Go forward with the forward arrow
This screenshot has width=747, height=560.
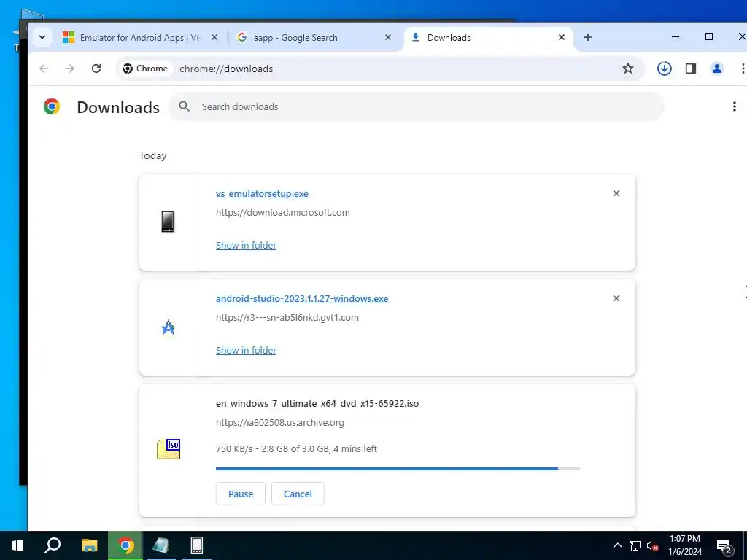[x=70, y=69]
